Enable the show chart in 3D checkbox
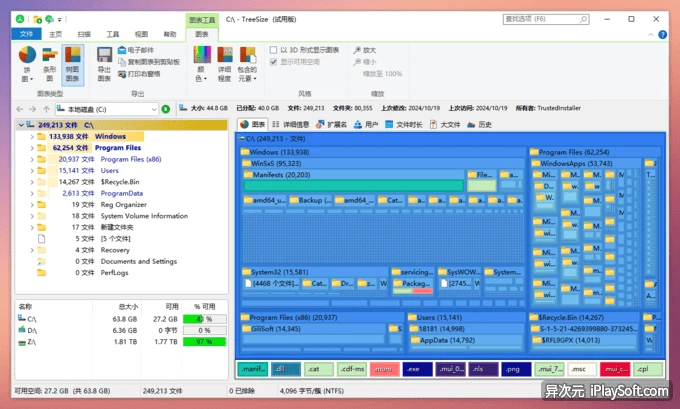Image resolution: width=680 pixels, height=409 pixels. 273,50
